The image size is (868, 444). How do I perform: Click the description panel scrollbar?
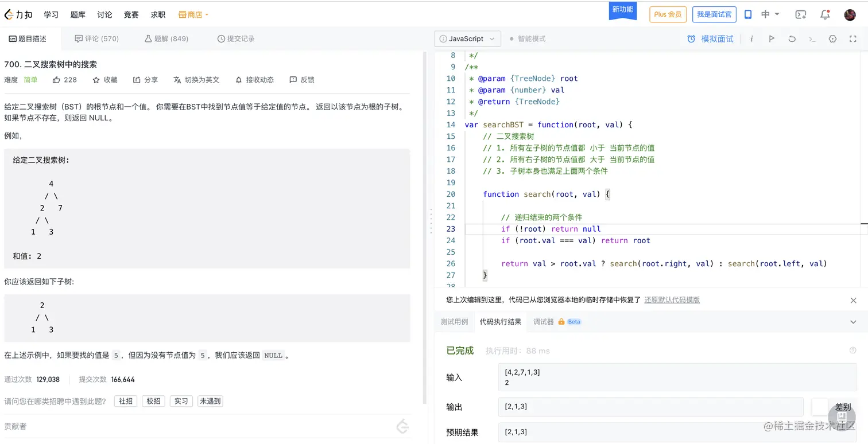coord(425,227)
